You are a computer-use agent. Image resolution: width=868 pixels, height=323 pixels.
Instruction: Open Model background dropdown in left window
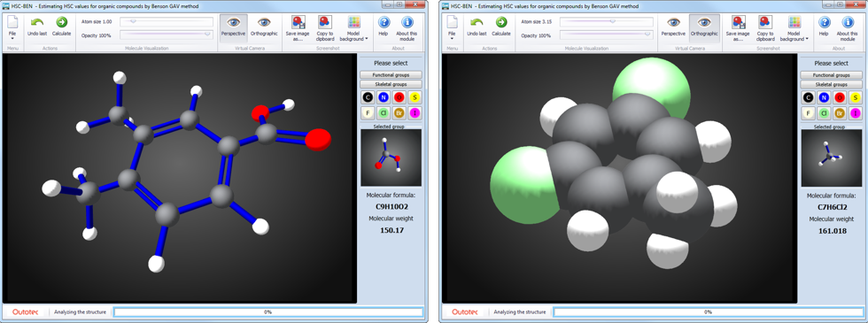354,28
